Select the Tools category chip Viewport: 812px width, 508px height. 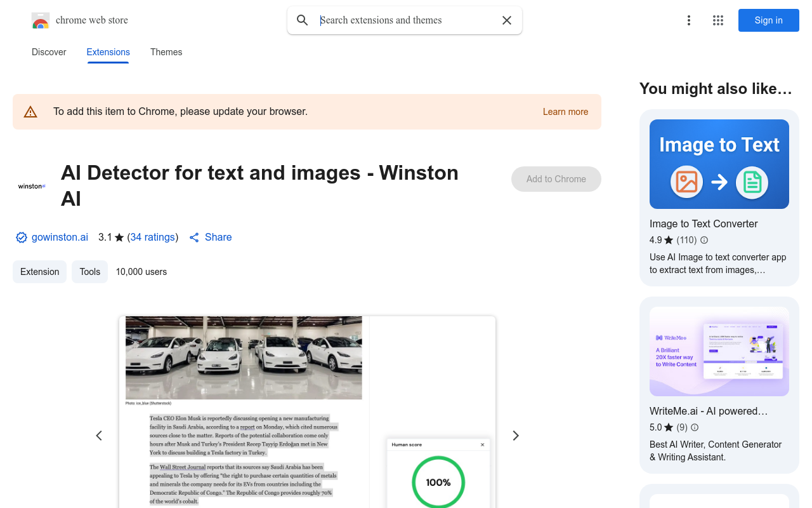89,272
